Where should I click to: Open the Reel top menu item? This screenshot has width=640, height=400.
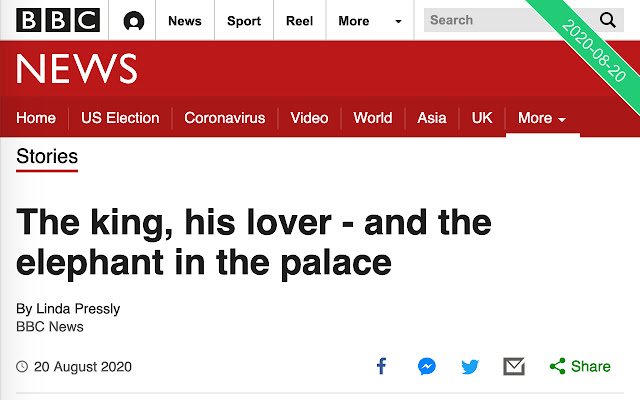(x=299, y=20)
